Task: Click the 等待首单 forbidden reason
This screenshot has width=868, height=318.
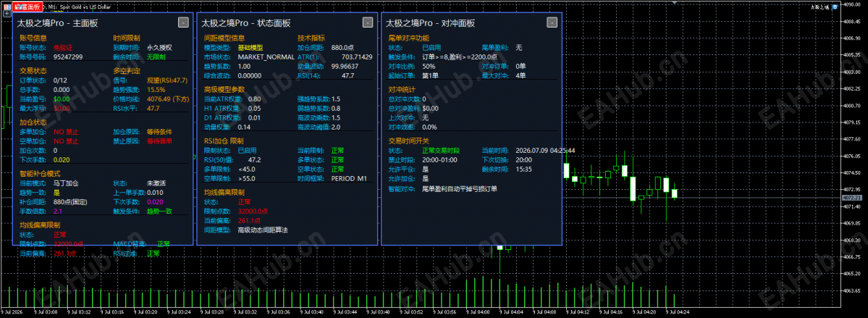Action: (x=159, y=141)
